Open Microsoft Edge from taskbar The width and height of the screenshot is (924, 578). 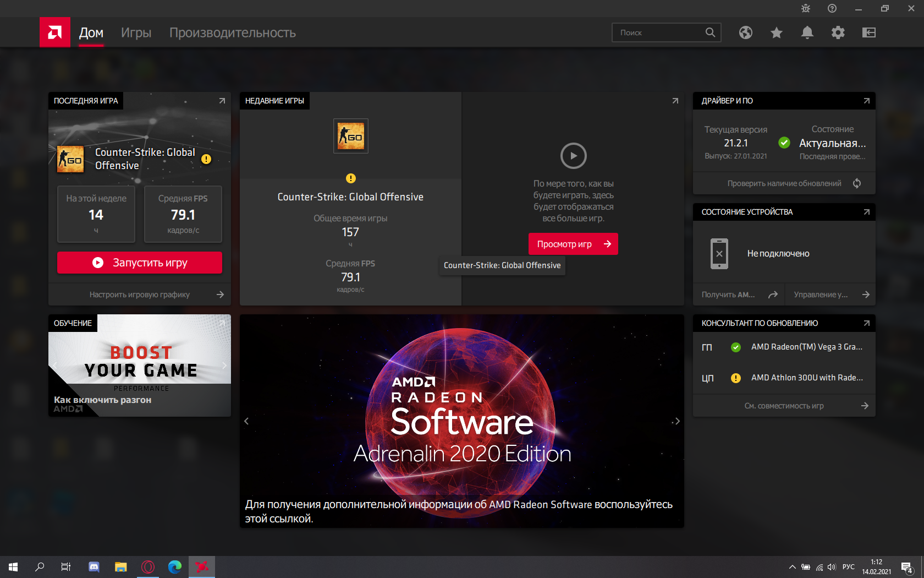175,567
